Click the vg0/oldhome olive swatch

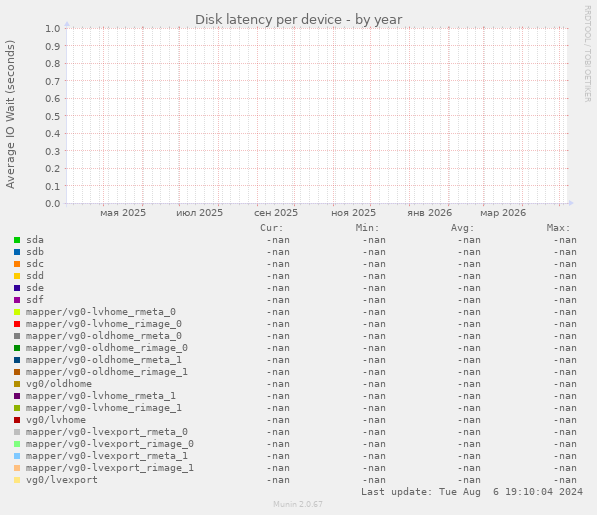point(17,384)
